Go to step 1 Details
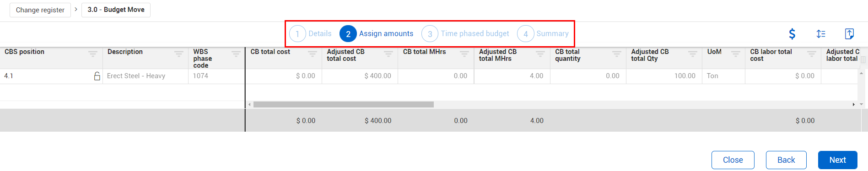Screen dimensions: 868x171 click(x=311, y=34)
